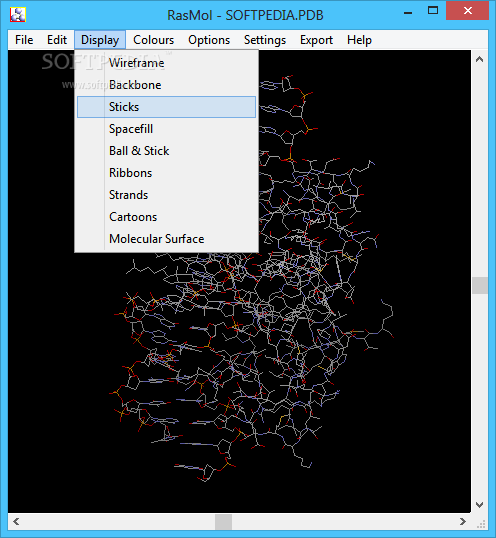Close the open Display menu

point(100,40)
